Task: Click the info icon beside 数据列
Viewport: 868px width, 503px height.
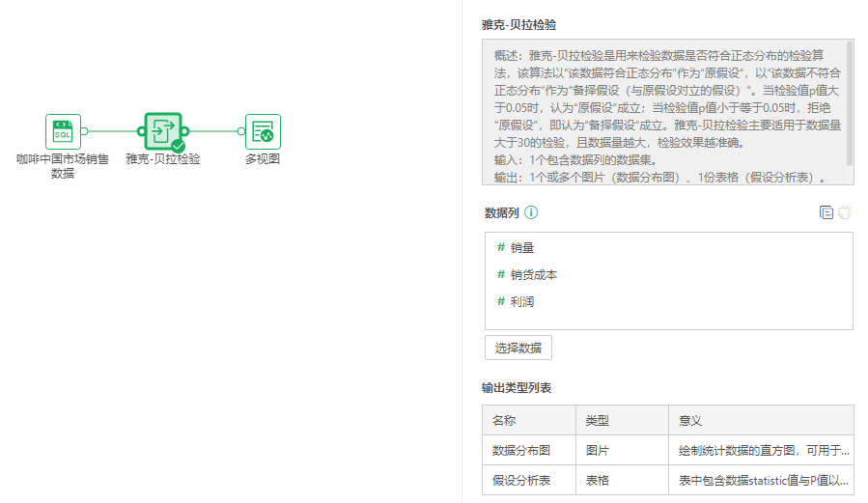Action: click(531, 213)
